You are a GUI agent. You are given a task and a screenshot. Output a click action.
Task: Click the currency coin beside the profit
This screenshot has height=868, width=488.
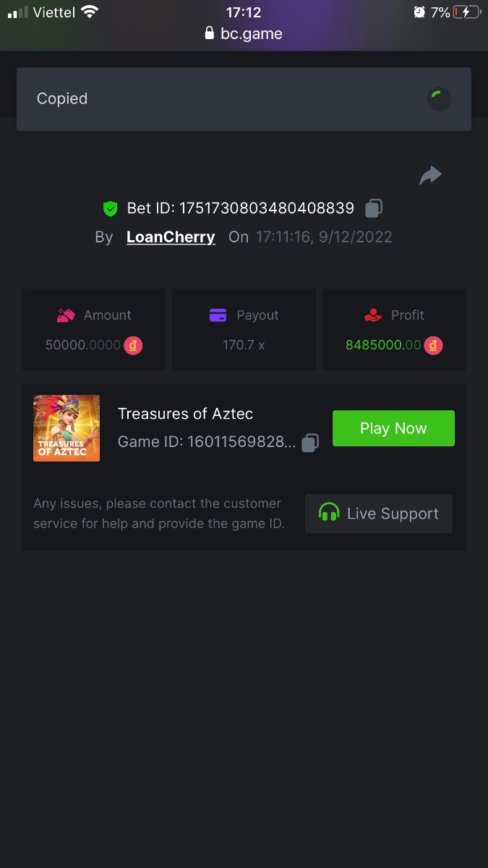pyautogui.click(x=433, y=345)
